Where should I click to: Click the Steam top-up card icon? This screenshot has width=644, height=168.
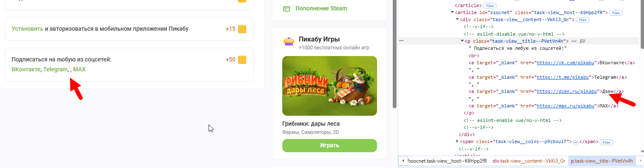coord(286,9)
